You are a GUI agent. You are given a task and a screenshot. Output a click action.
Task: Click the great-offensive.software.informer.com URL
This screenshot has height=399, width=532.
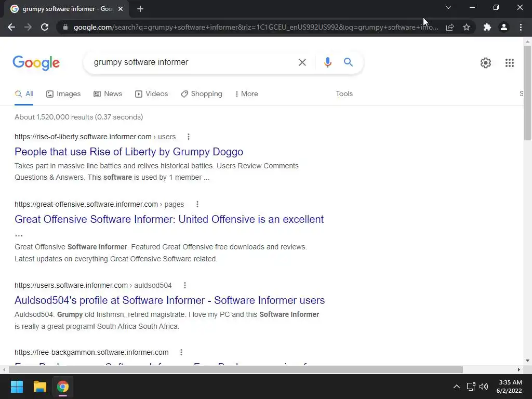pyautogui.click(x=86, y=204)
